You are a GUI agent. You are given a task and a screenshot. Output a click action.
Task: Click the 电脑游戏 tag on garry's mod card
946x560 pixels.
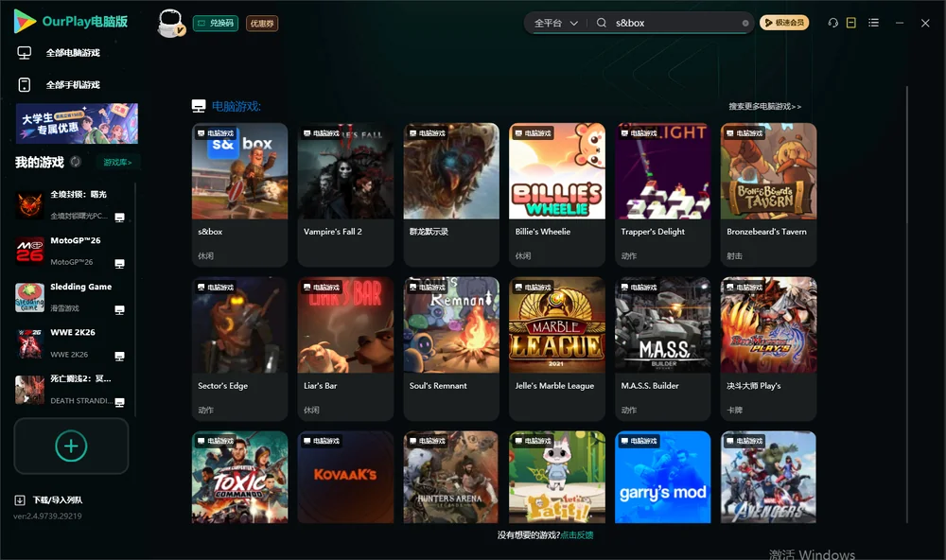click(638, 441)
